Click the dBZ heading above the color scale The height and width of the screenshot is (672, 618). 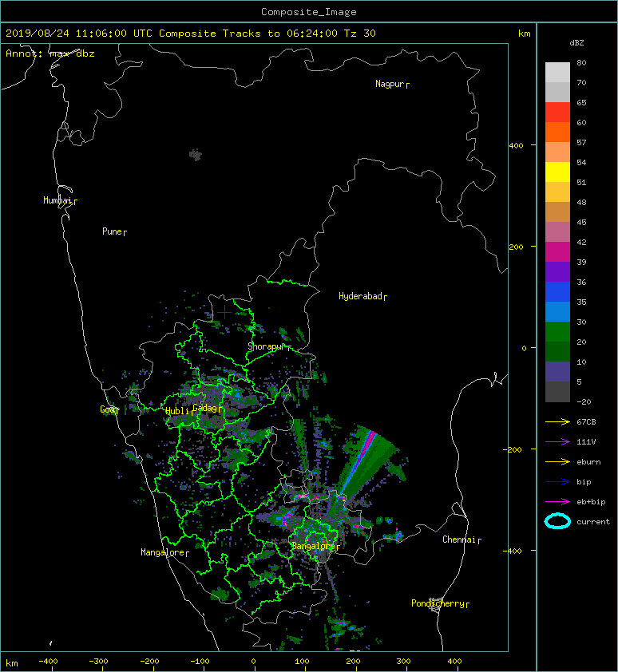576,43
